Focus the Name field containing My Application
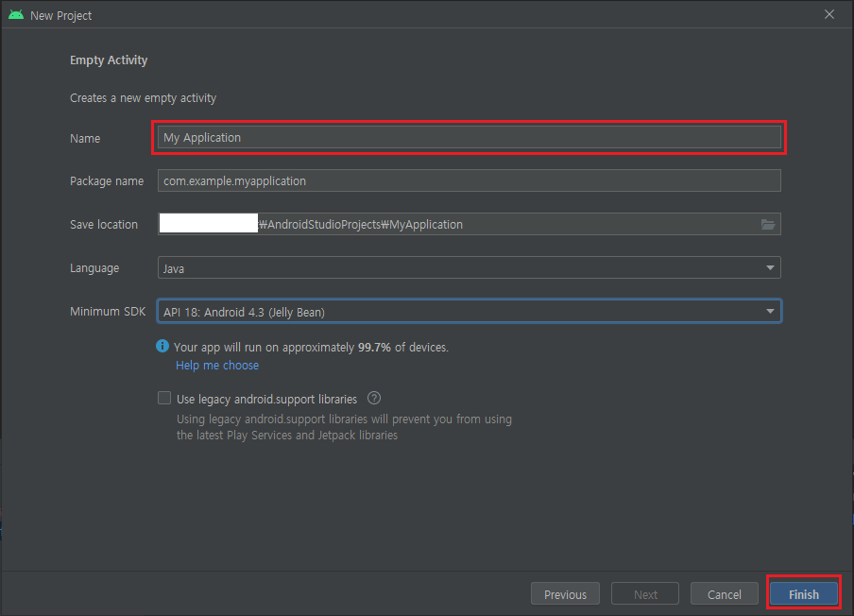854x616 pixels. pyautogui.click(x=469, y=137)
